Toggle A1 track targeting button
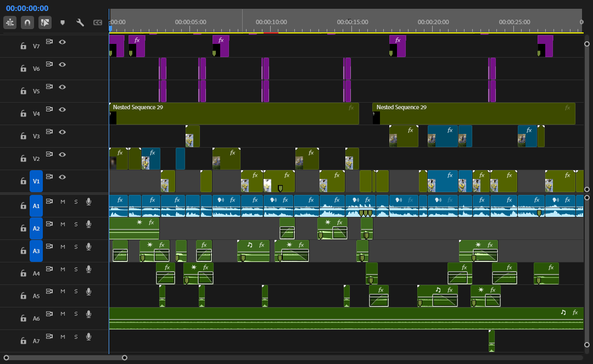This screenshot has width=593, height=364. point(36,206)
